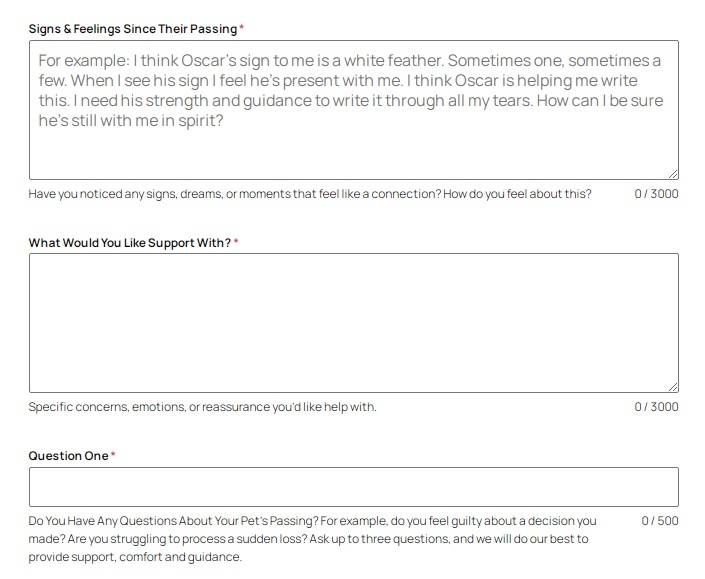Click the 'Do You Have Any Questions' helper text
Screen dimensions: 705x579
(312, 539)
